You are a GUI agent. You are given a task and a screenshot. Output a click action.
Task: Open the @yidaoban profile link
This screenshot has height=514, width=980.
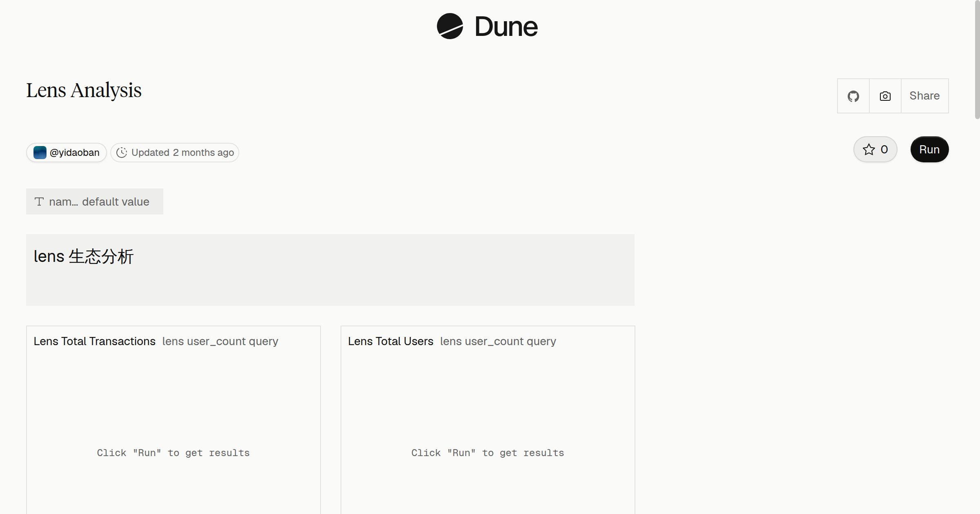[67, 153]
